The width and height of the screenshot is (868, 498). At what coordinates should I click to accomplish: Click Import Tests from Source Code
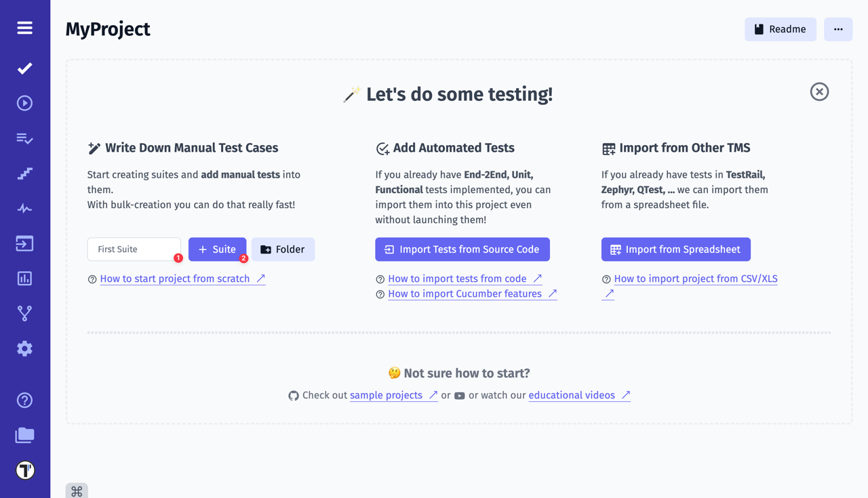[x=462, y=249]
